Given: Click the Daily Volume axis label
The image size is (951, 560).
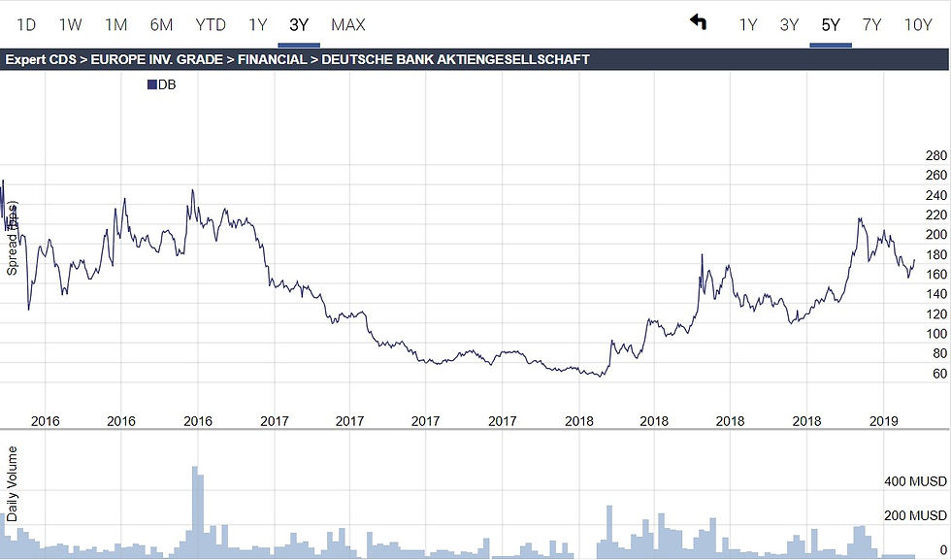Looking at the screenshot, I should coord(12,484).
